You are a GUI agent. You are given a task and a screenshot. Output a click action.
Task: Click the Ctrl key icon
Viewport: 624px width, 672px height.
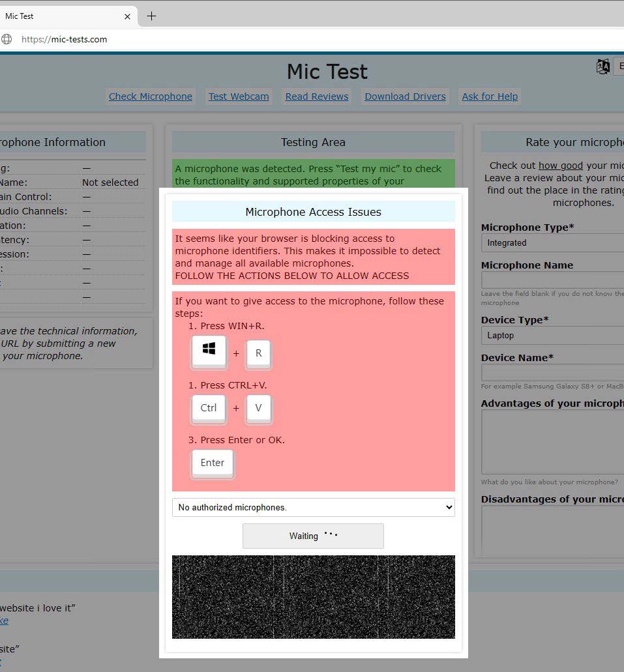click(209, 408)
